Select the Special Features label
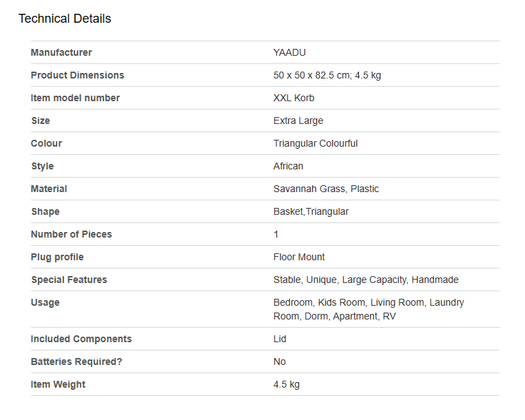 (x=69, y=280)
